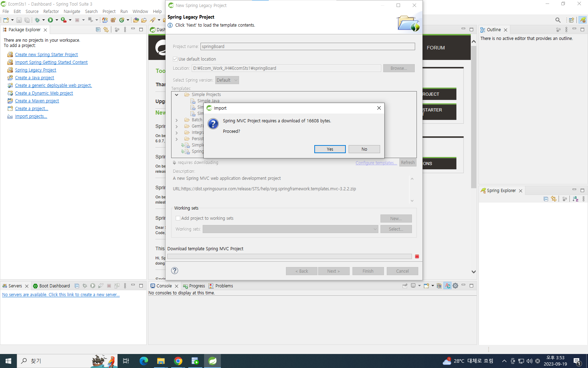Expand the Integration templates node
The image size is (588, 368).
point(177,132)
